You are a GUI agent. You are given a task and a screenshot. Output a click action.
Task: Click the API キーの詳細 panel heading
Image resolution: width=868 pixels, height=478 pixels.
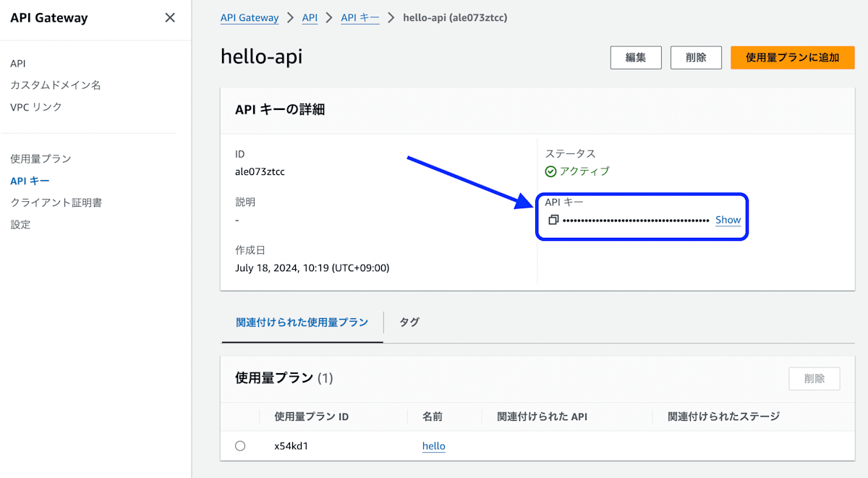[x=280, y=110]
